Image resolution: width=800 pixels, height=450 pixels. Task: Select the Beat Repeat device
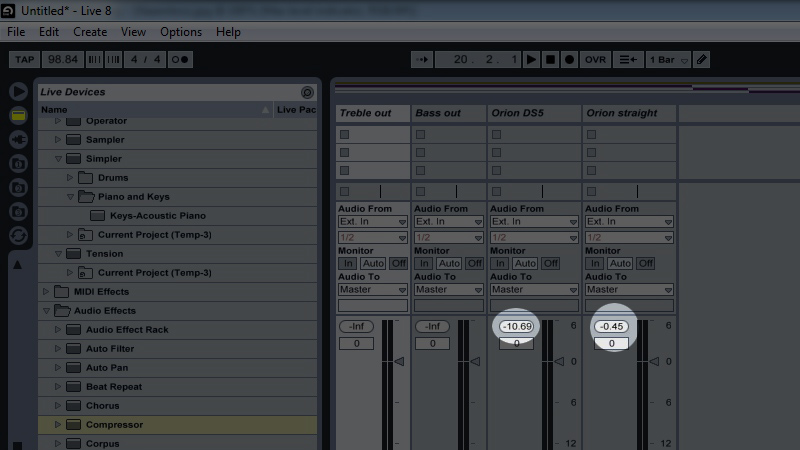pyautogui.click(x=114, y=386)
